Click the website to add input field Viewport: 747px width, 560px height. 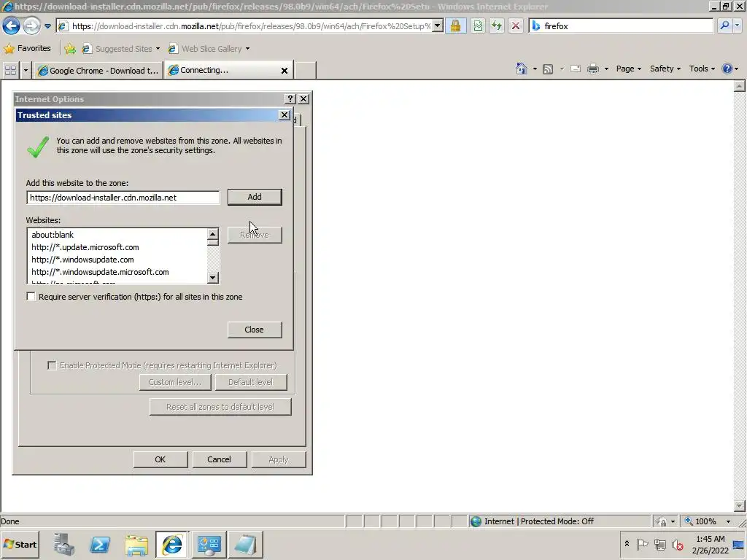(x=123, y=197)
